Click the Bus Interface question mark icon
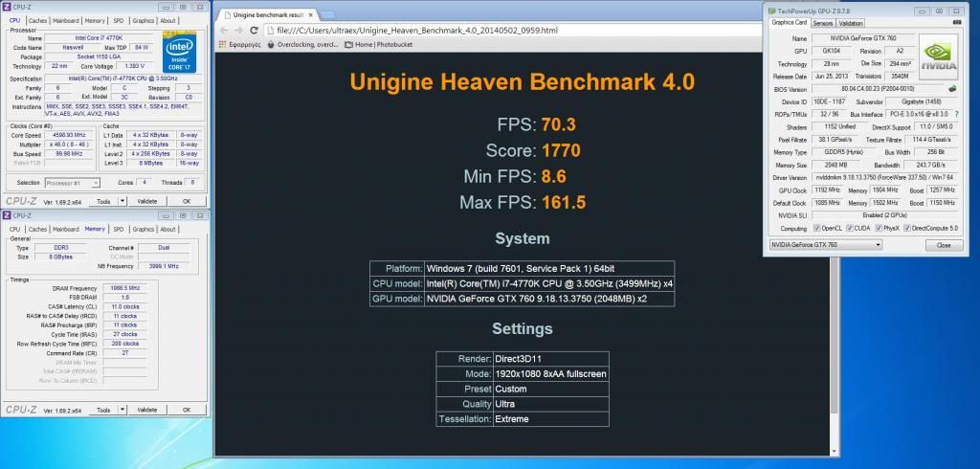Image resolution: width=980 pixels, height=469 pixels. [956, 115]
